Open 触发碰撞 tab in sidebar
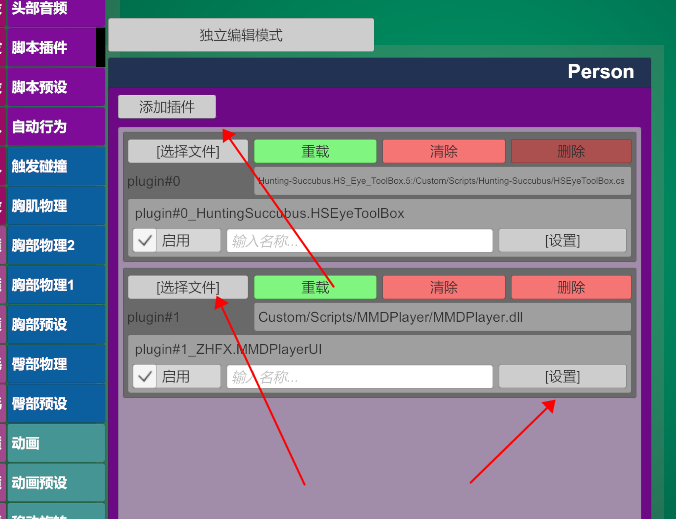676x519 pixels. tap(56, 166)
